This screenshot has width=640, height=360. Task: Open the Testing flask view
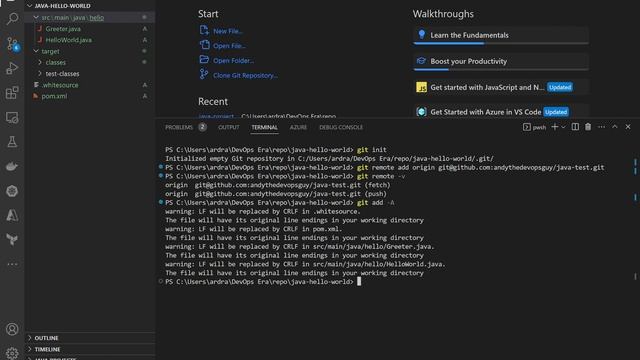[x=12, y=142]
